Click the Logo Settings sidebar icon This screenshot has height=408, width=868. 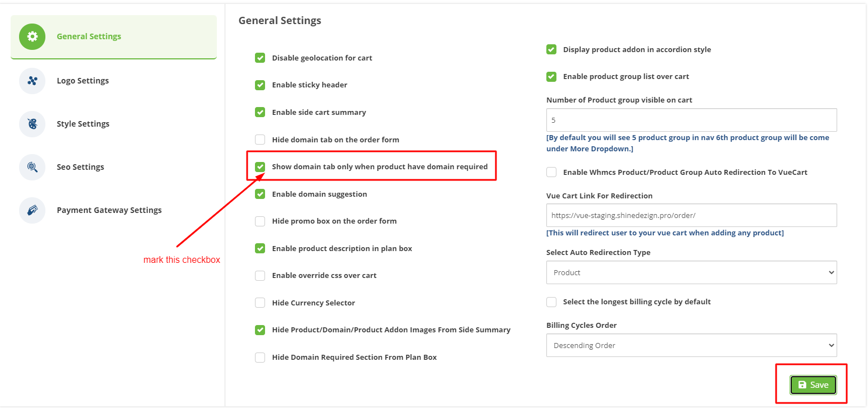pos(32,81)
